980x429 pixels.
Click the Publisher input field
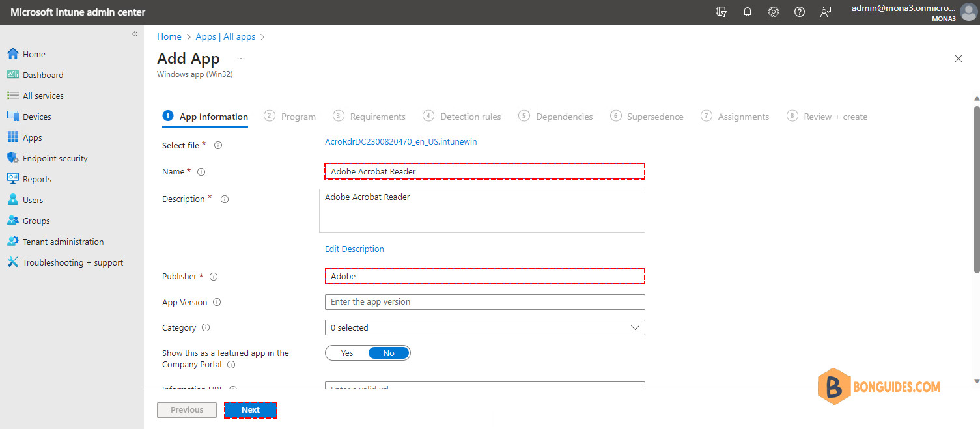(484, 276)
